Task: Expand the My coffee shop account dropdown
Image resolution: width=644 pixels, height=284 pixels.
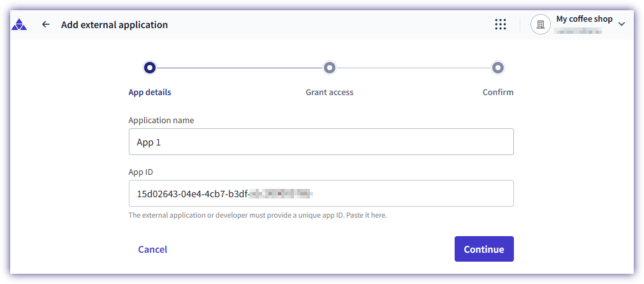Action: (x=622, y=24)
